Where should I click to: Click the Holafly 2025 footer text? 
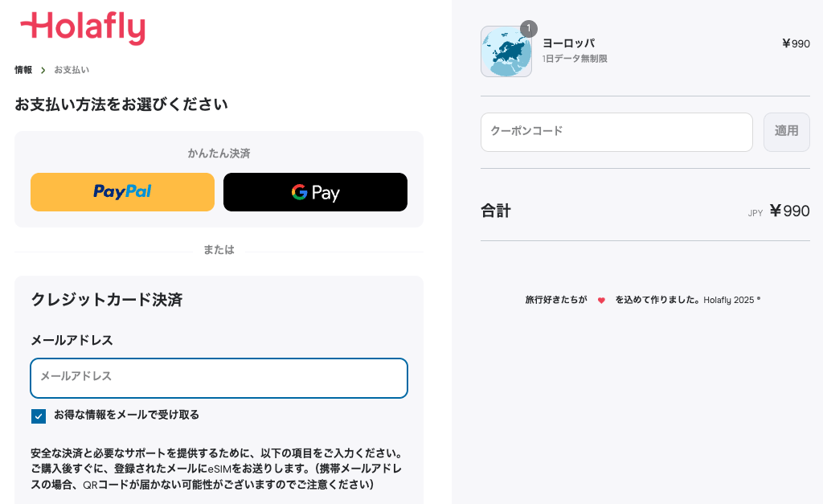coord(729,300)
